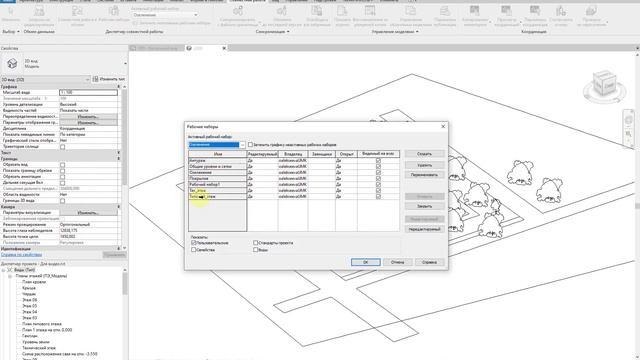Click the Non Editable button
The width and height of the screenshot is (640, 360).
click(424, 229)
